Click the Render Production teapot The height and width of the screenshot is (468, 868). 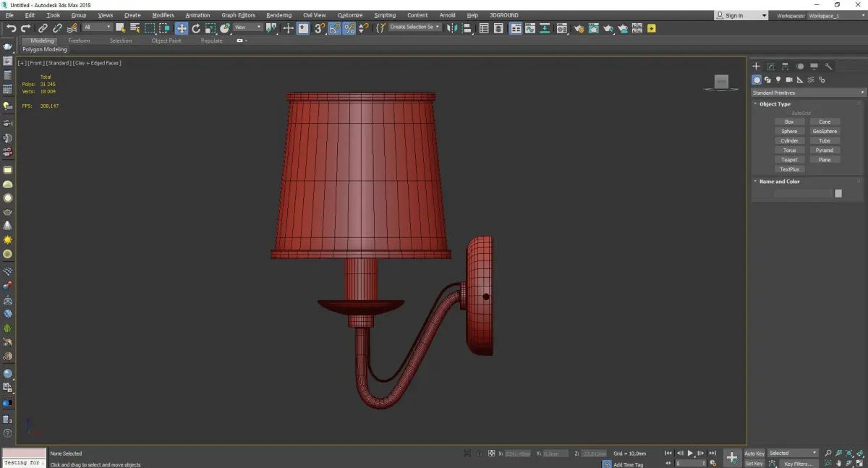(x=608, y=28)
